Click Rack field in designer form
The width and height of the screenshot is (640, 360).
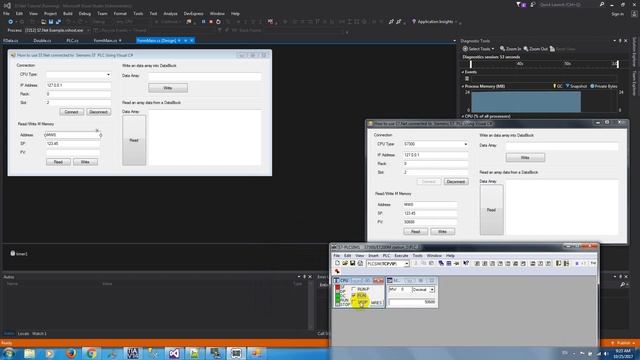pyautogui.click(x=78, y=94)
